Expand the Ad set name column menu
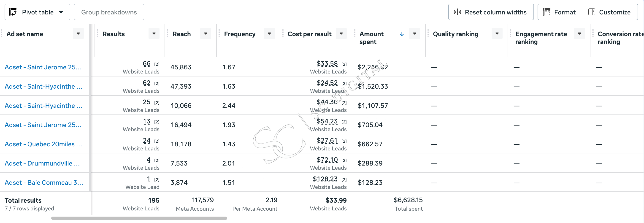Viewport: 644px width, 223px height. (78, 33)
